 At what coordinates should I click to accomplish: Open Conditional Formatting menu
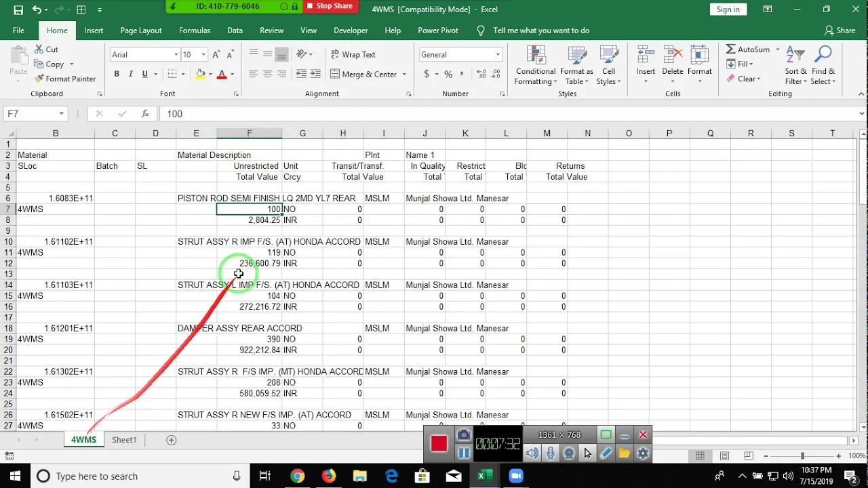click(x=536, y=66)
